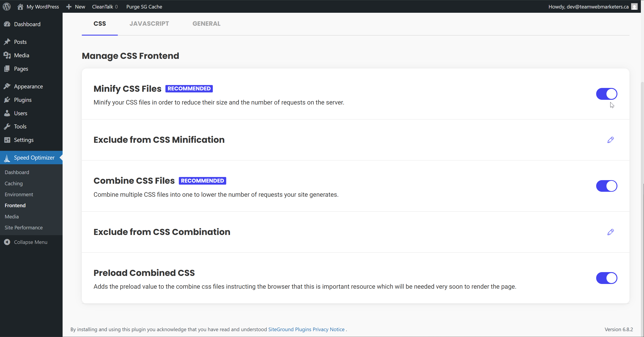Switch to the JAVASCRIPT tab
Screen dimensions: 644x337
[x=149, y=23]
